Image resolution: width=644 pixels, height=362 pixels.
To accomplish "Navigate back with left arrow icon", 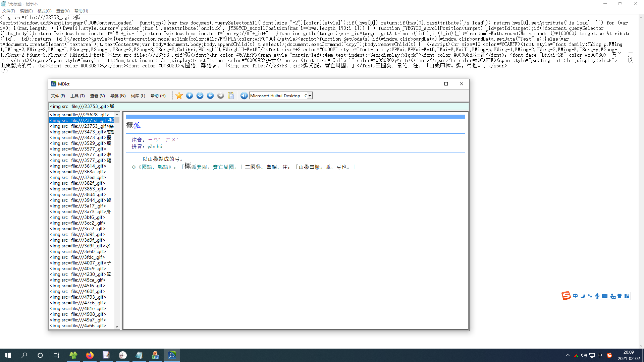I will [x=210, y=96].
